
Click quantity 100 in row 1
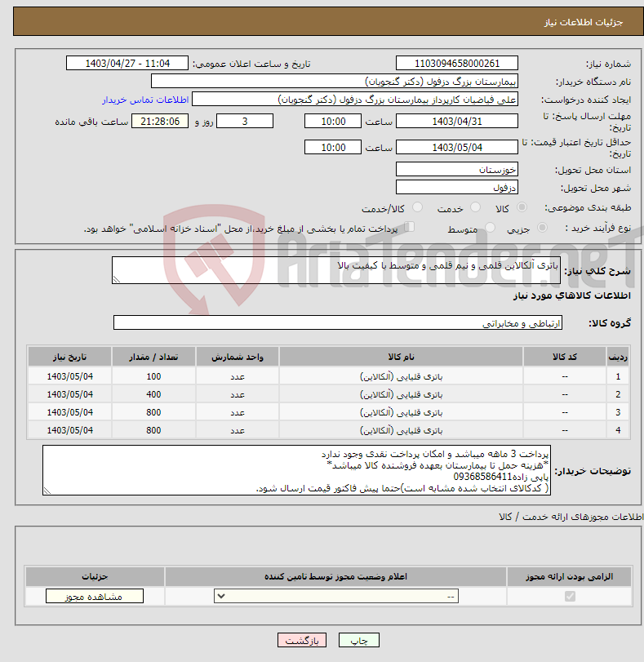tap(153, 376)
